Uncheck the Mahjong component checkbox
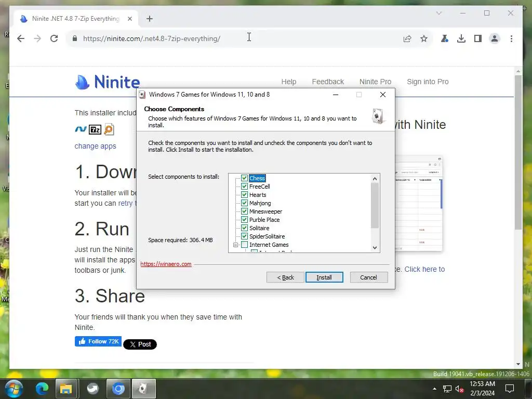 tap(244, 203)
